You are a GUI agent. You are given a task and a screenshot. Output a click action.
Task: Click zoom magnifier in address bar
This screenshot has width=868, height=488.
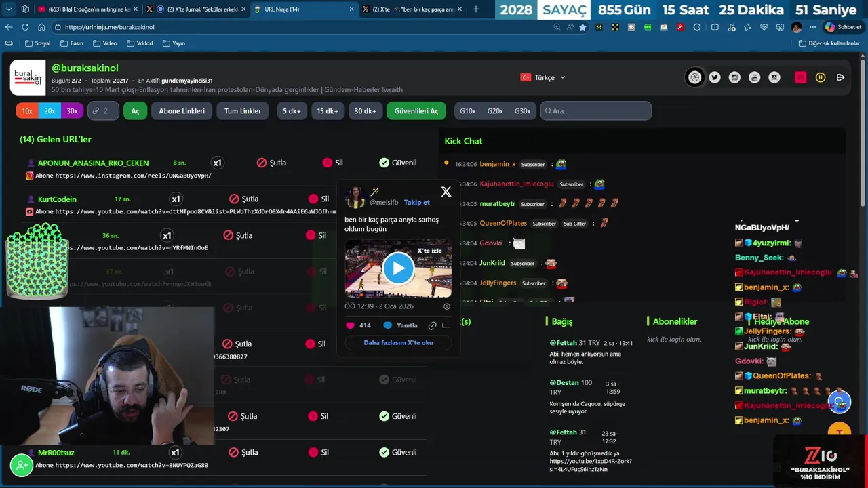point(557,27)
